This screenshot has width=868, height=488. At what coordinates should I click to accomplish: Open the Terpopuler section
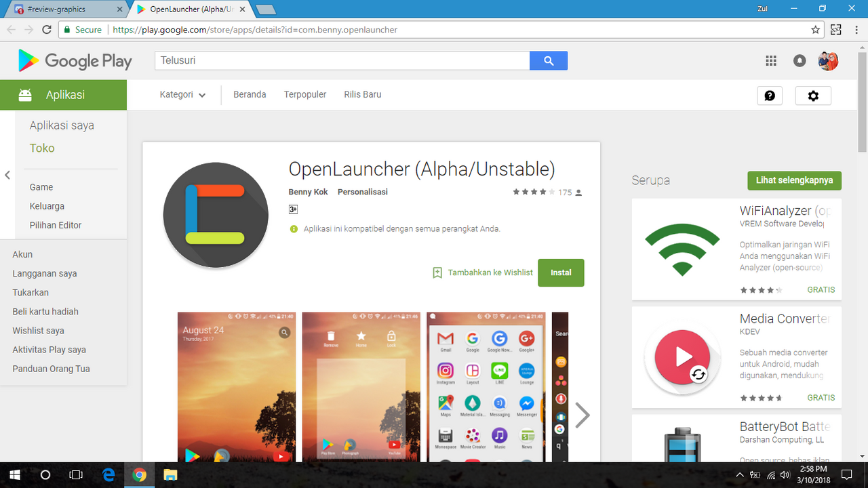pos(305,95)
